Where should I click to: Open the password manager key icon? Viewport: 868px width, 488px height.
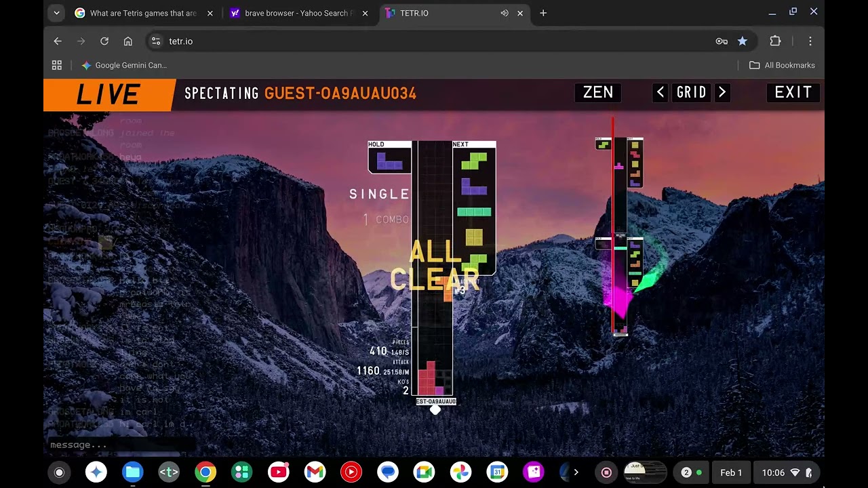[722, 41]
